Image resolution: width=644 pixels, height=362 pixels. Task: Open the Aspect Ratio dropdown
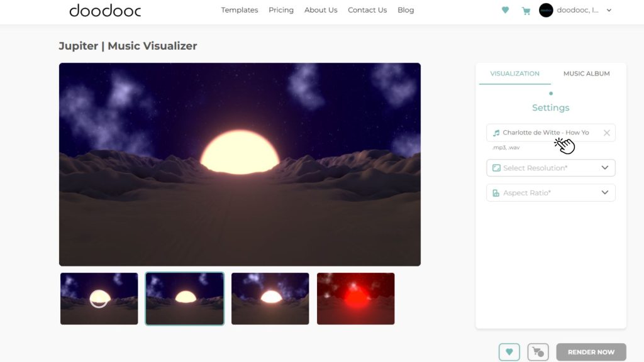[550, 193]
